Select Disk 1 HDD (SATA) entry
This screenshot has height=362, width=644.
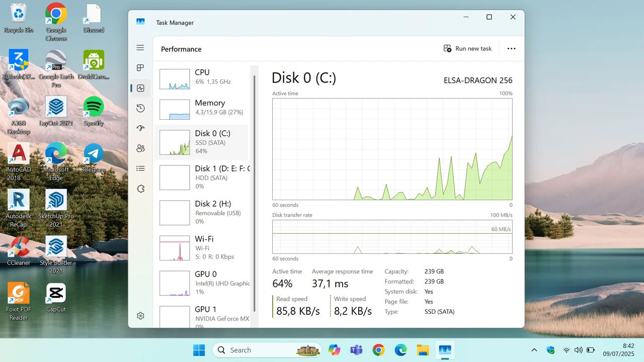202,177
